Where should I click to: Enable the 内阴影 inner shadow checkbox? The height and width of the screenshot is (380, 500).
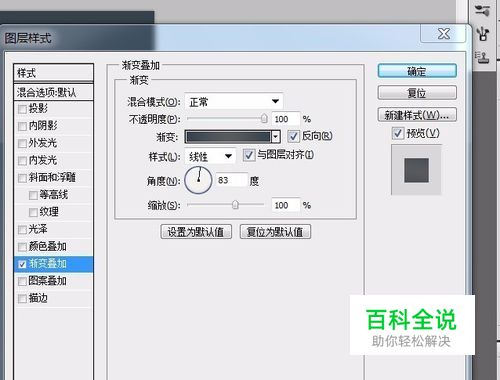click(x=22, y=127)
